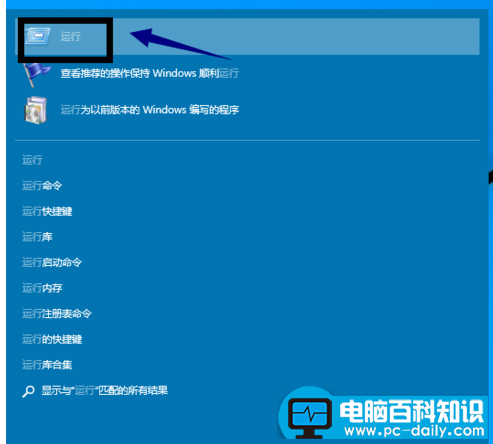Select the 运行注册表命令 suggestion
This screenshot has height=444, width=493.
pyautogui.click(x=57, y=314)
